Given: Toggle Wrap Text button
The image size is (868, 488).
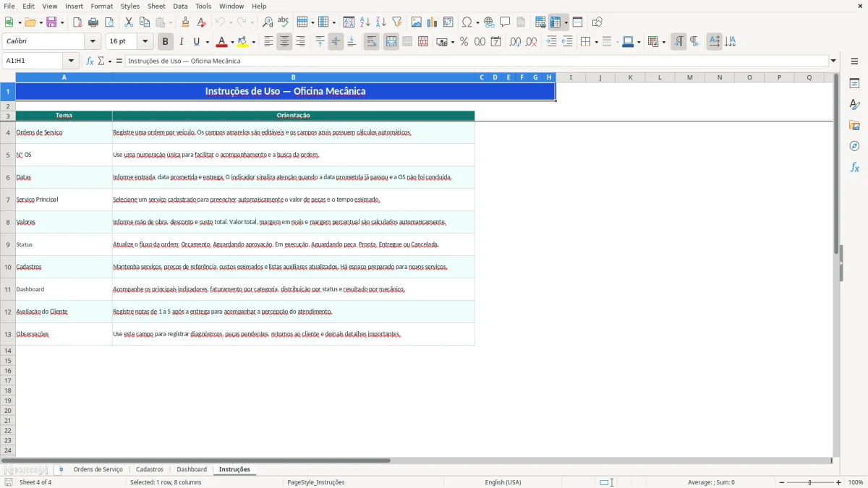Looking at the screenshot, I should pos(371,42).
